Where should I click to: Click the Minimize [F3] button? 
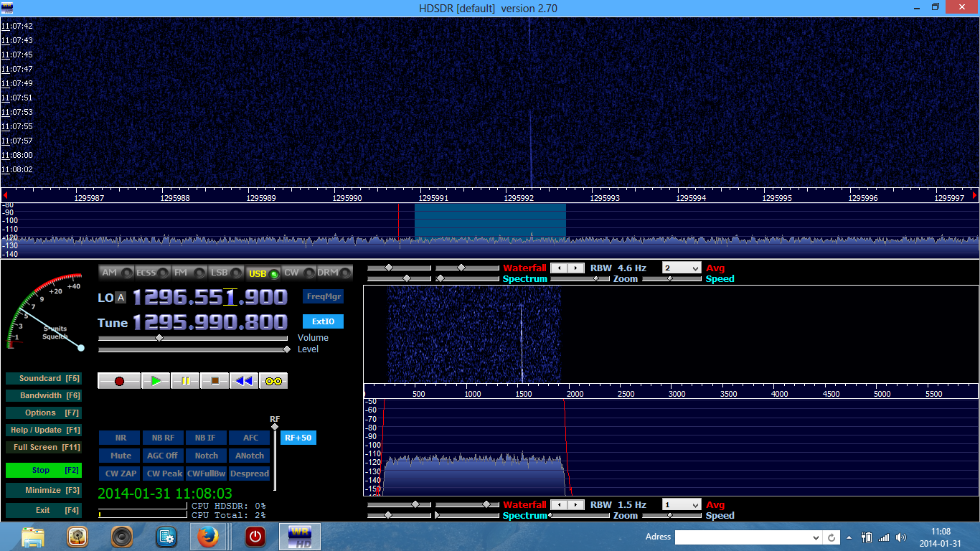43,490
